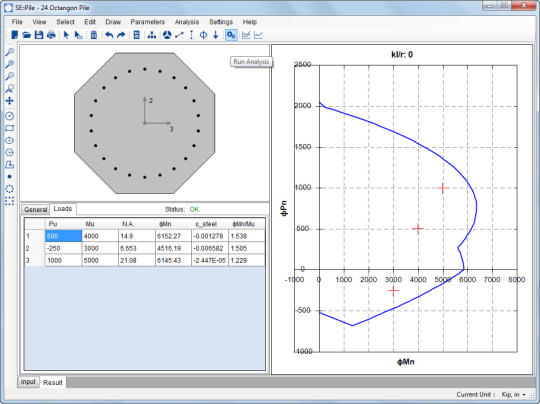Click the Pu cell containing 500

click(63, 236)
